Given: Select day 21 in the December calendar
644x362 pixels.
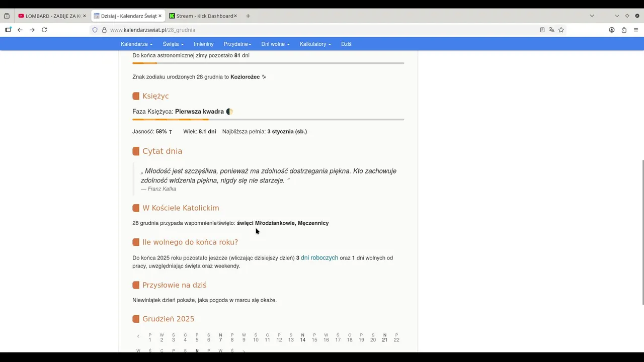Looking at the screenshot, I should click(x=384, y=338).
